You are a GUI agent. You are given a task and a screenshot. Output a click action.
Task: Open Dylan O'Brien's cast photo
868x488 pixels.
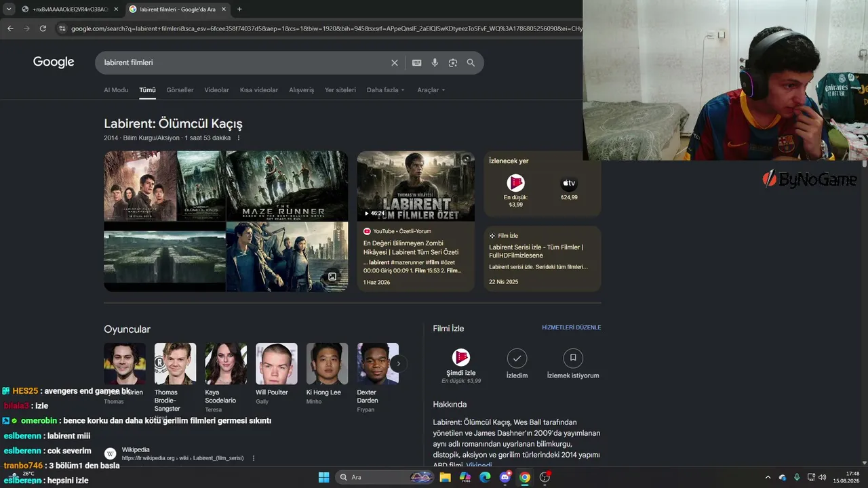click(x=125, y=363)
